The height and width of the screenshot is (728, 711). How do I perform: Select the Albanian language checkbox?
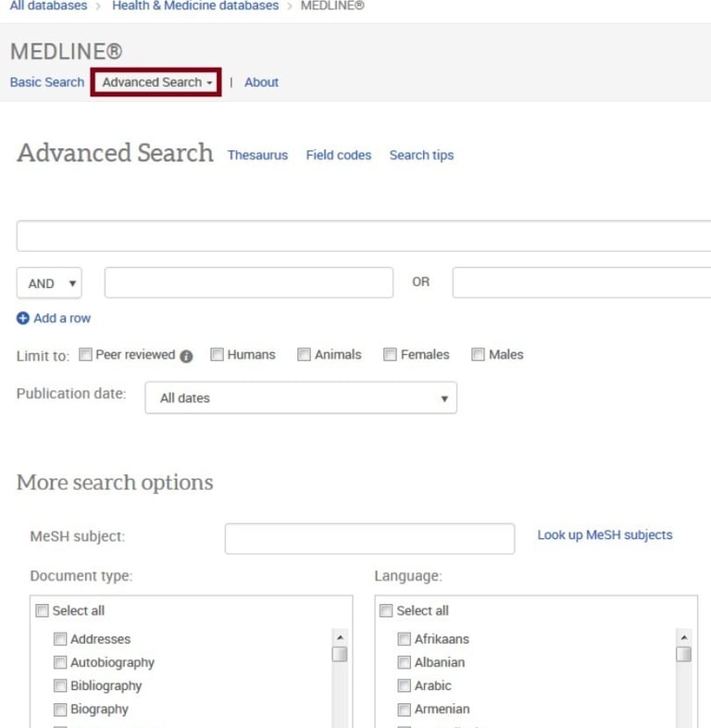[x=405, y=662]
